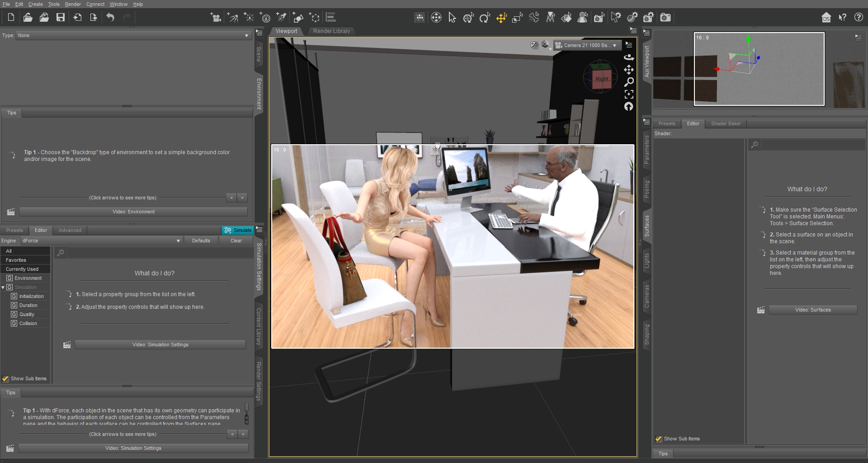Viewport: 868px width, 463px height.
Task: Select the Translate tool with yellow arrows
Action: 501,18
